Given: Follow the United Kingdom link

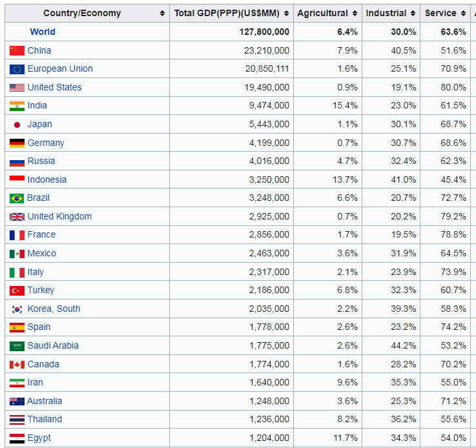Looking at the screenshot, I should (x=59, y=216).
